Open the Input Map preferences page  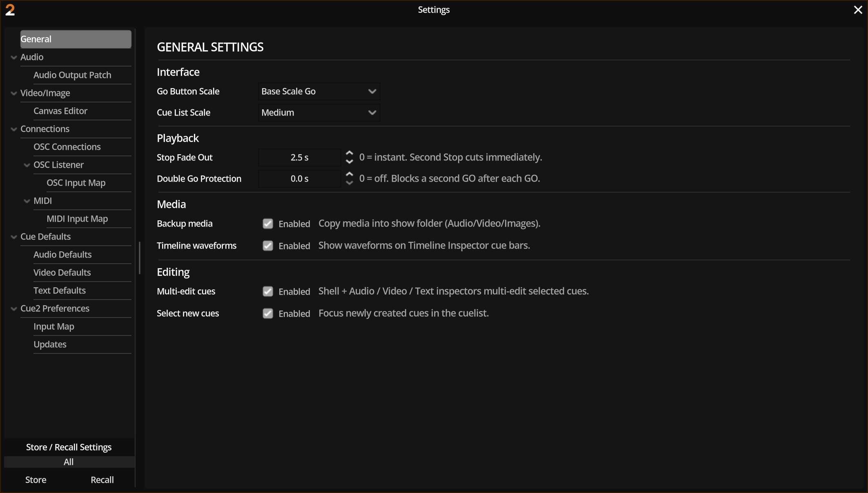[82, 326]
